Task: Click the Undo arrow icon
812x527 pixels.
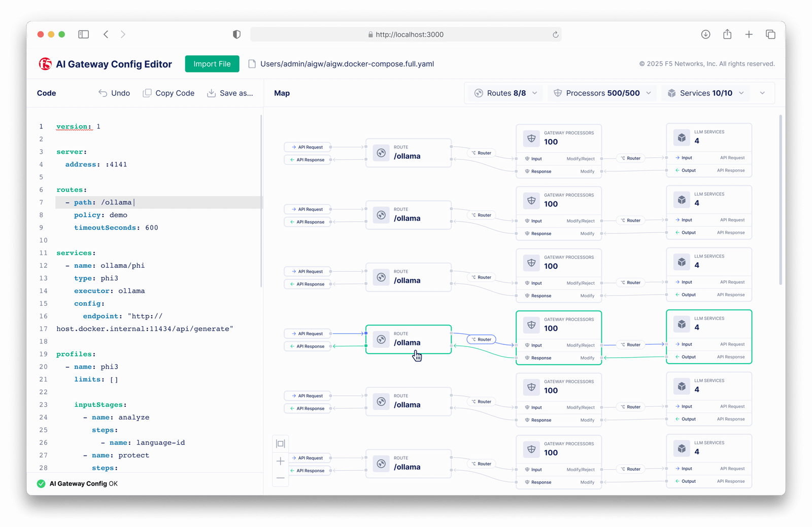Action: tap(103, 93)
